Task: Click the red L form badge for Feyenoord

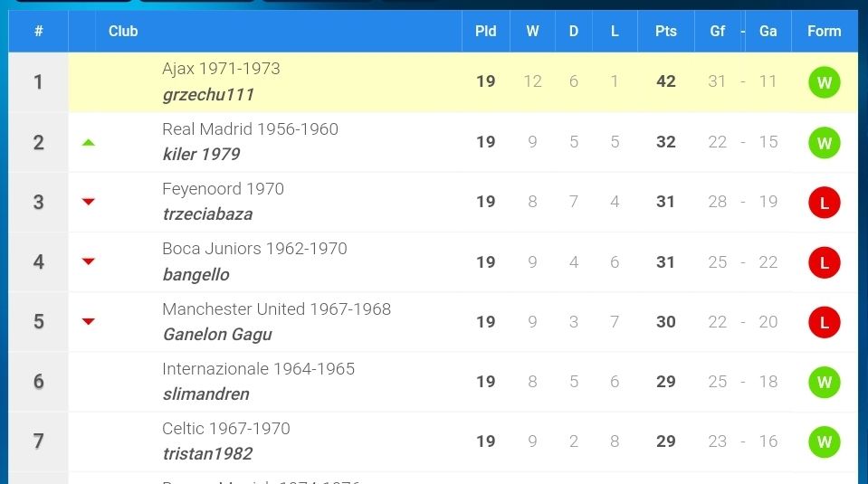Action: (x=824, y=203)
